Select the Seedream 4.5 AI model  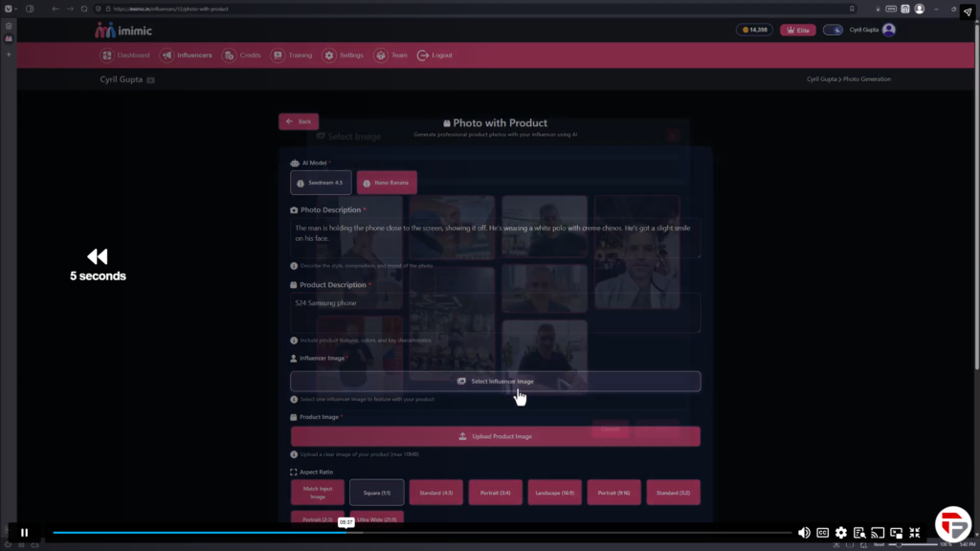(321, 182)
